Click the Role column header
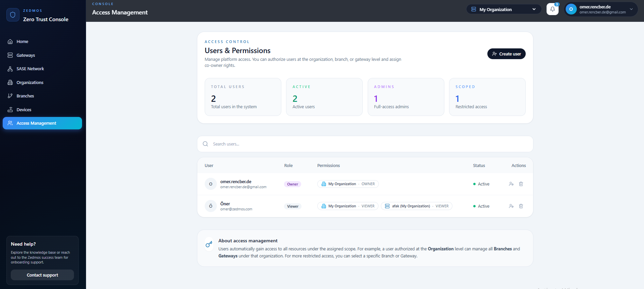 tap(288, 165)
